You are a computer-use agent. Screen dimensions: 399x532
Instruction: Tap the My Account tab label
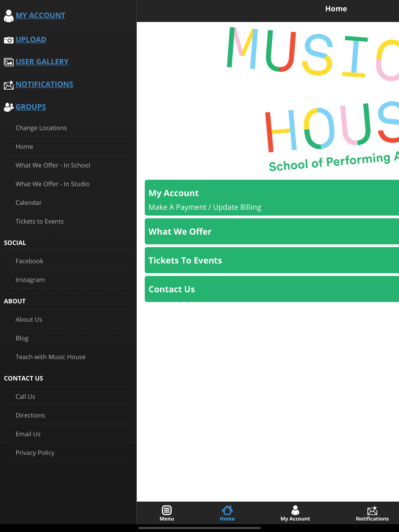[x=295, y=519]
